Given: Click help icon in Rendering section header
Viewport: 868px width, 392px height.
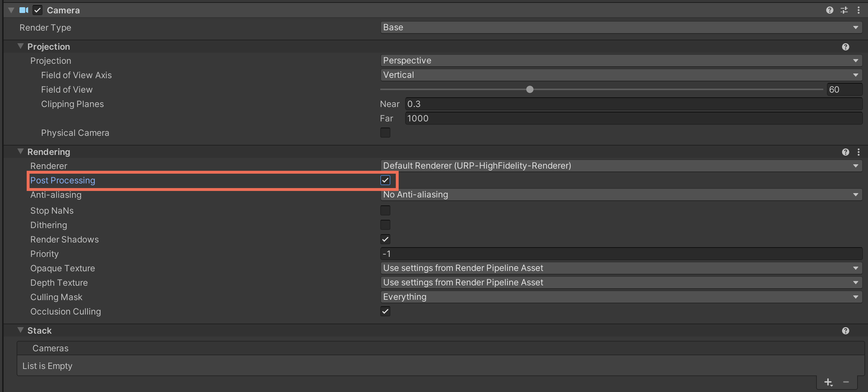Looking at the screenshot, I should click(x=845, y=152).
